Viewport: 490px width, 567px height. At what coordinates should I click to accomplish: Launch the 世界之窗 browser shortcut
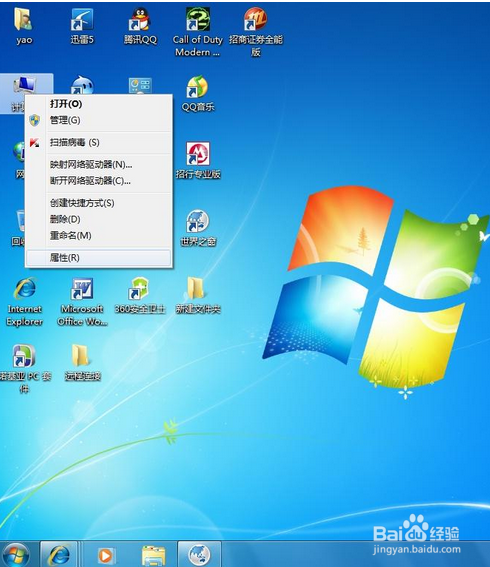[x=197, y=221]
